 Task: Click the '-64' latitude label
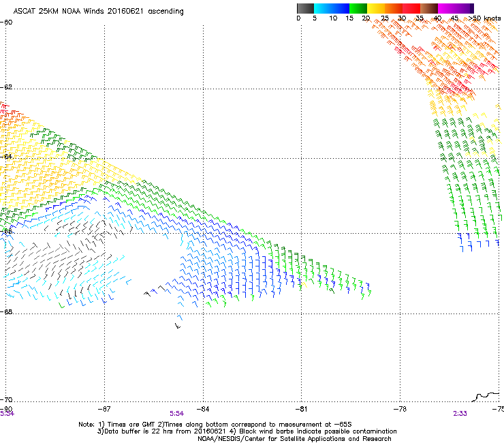click(6, 157)
